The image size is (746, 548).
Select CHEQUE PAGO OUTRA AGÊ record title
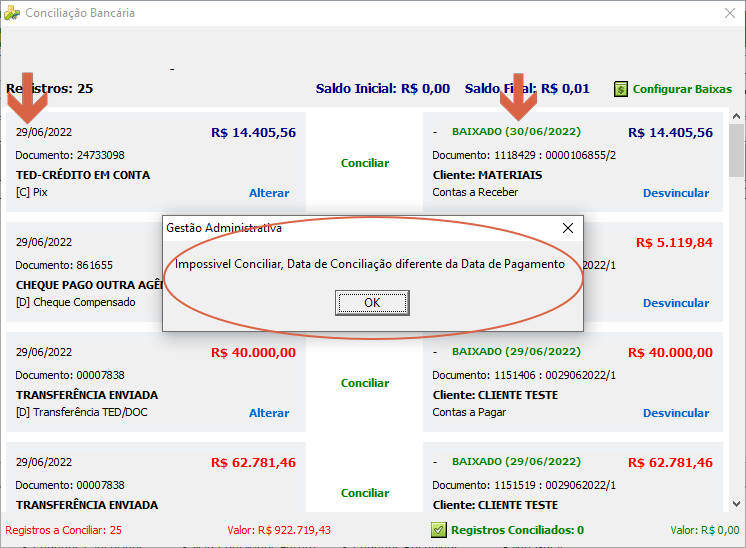pos(89,285)
